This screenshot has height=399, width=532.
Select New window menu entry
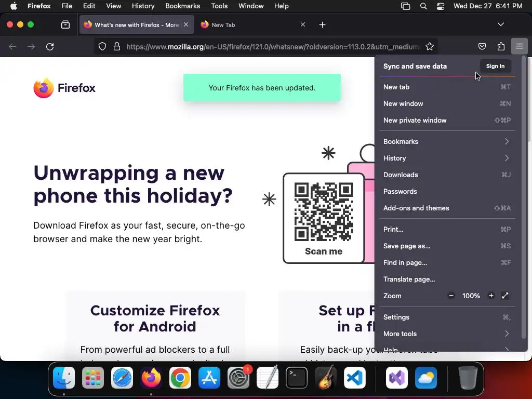point(447,103)
